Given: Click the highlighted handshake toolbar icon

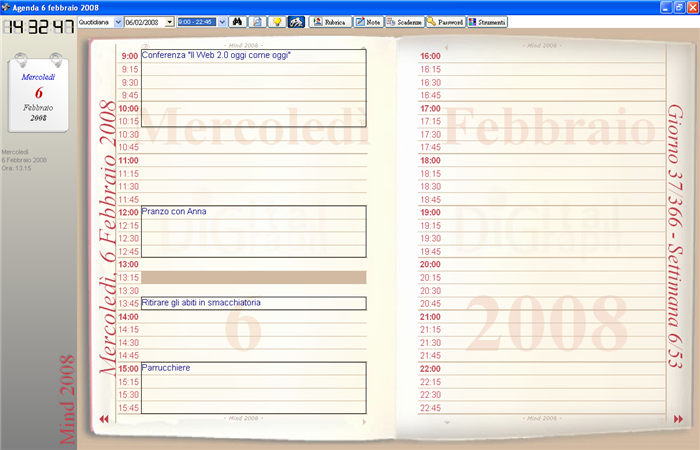Looking at the screenshot, I should 296,21.
